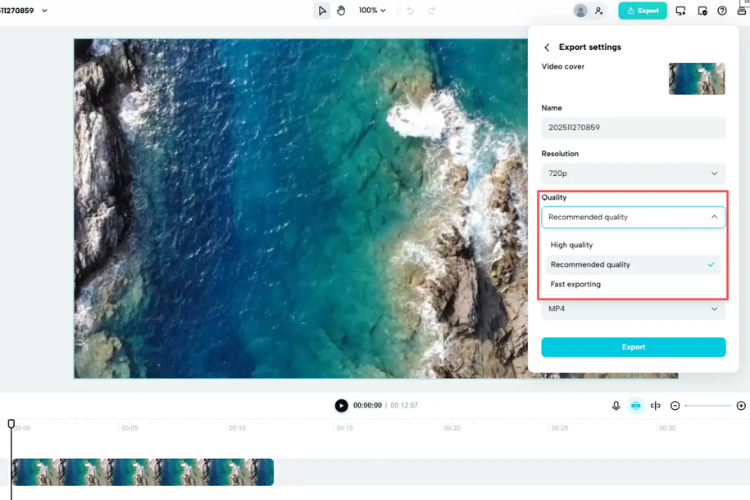The height and width of the screenshot is (500, 750).
Task: Split clip with the split icon
Action: pos(655,406)
